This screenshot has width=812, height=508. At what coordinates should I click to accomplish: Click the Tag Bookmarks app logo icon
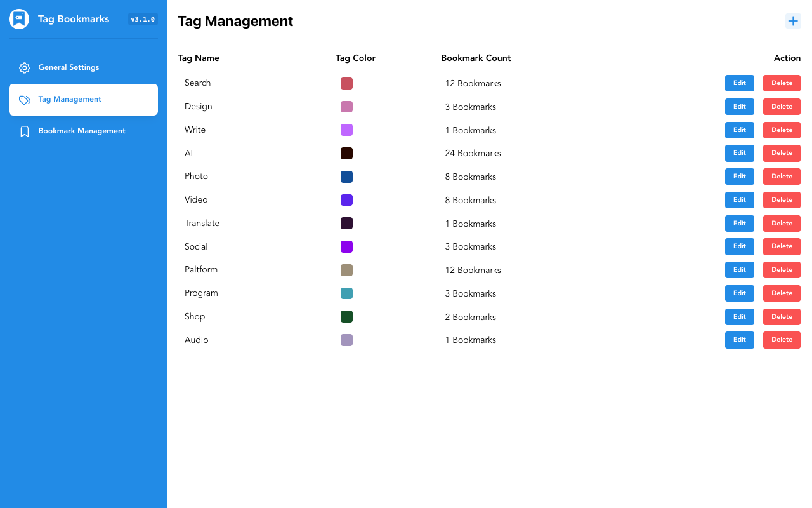(19, 19)
